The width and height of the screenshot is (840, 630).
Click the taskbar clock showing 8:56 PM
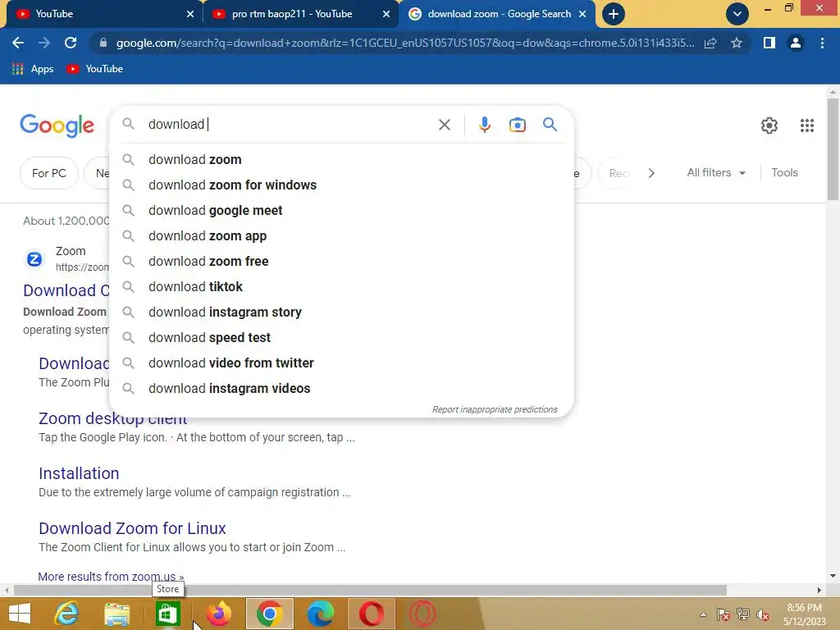[804, 614]
